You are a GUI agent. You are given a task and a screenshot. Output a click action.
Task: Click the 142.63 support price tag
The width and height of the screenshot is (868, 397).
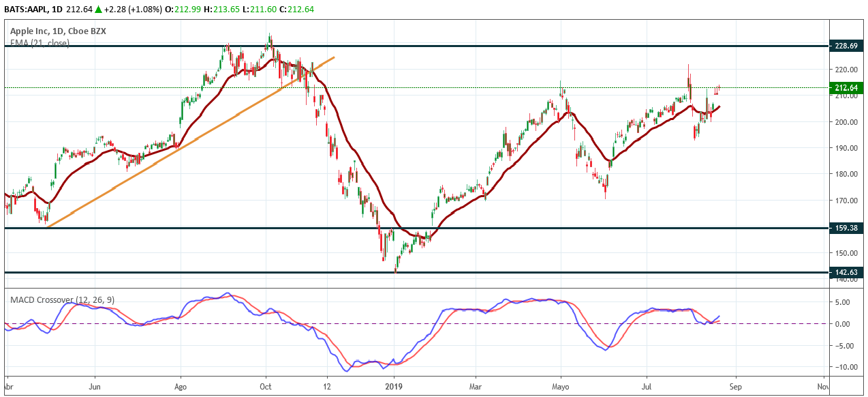click(847, 272)
